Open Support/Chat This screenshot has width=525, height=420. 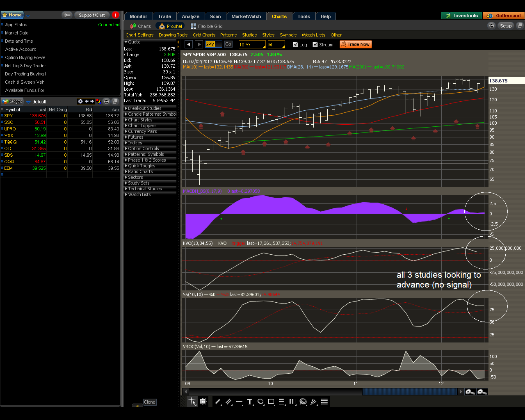[x=92, y=15]
